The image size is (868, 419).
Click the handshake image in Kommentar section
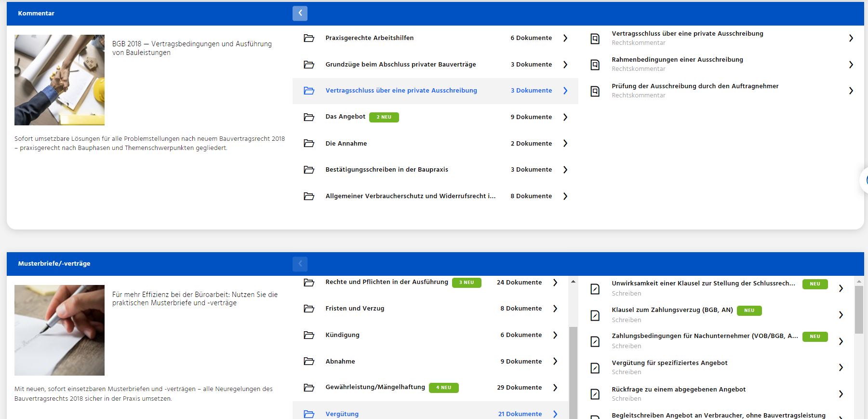[x=59, y=80]
